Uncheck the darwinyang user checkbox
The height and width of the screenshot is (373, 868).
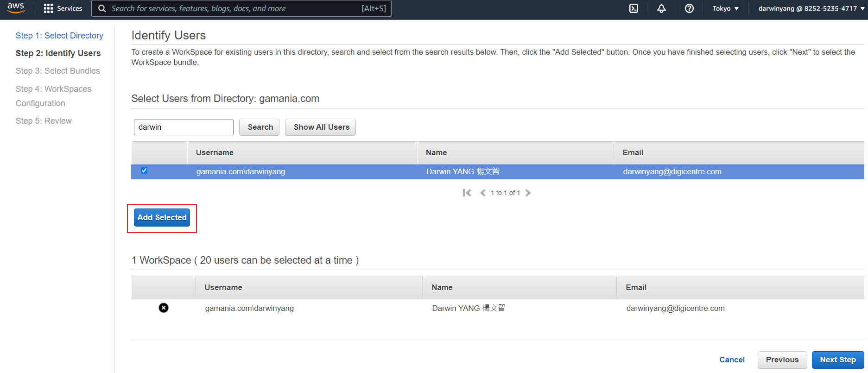click(x=144, y=171)
